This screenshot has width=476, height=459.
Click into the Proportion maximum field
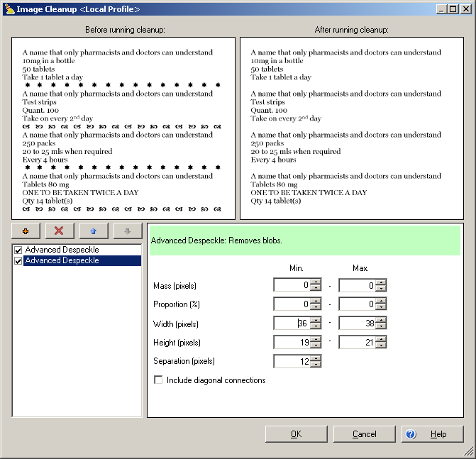pos(356,304)
